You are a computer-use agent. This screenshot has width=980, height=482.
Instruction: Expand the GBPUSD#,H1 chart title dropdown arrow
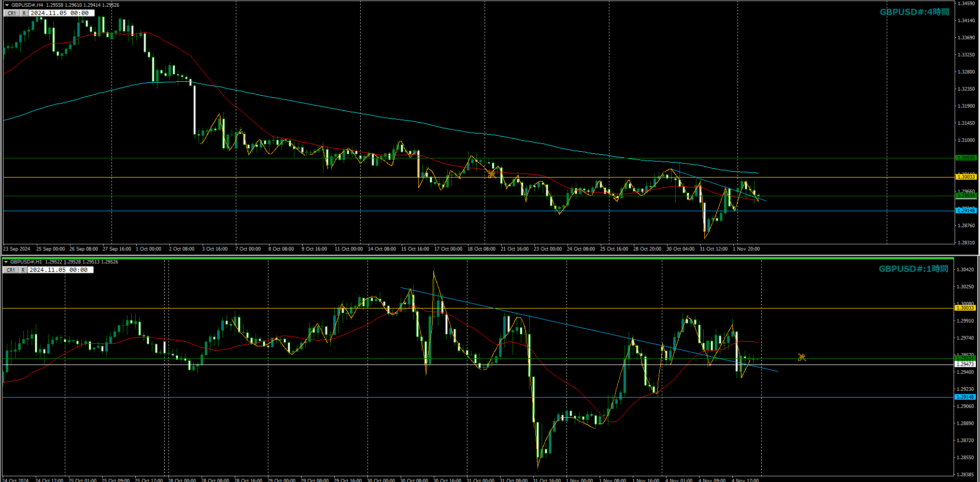6,262
